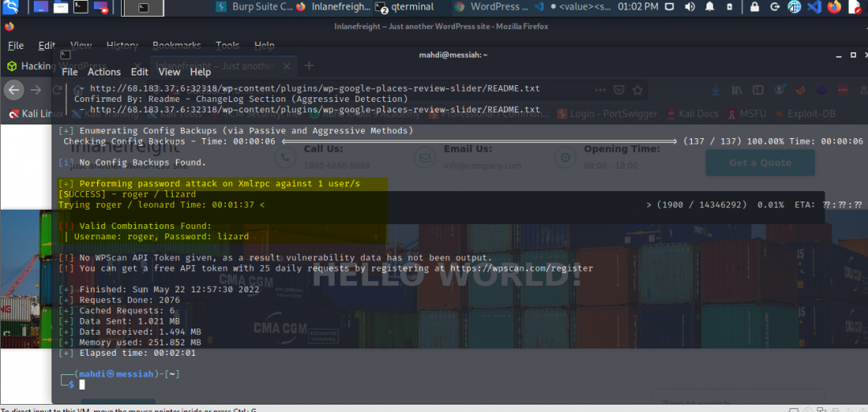868x412 pixels.
Task: Click the '(137 / 137) 100.00%' progress text
Action: pos(734,141)
